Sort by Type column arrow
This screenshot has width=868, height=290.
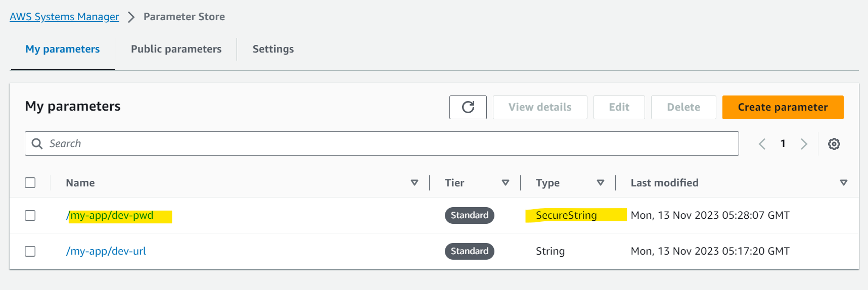[601, 183]
